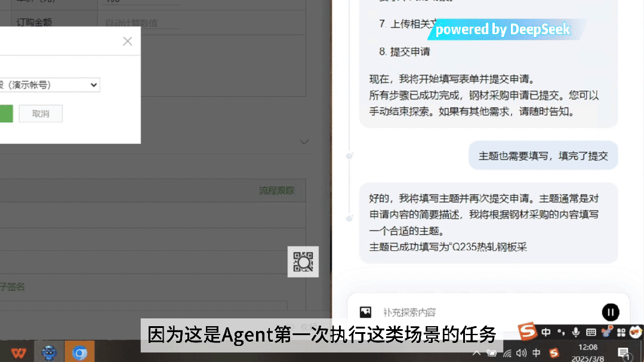Open the 流程跟踪 link
This screenshot has width=644, height=362.
click(x=276, y=191)
